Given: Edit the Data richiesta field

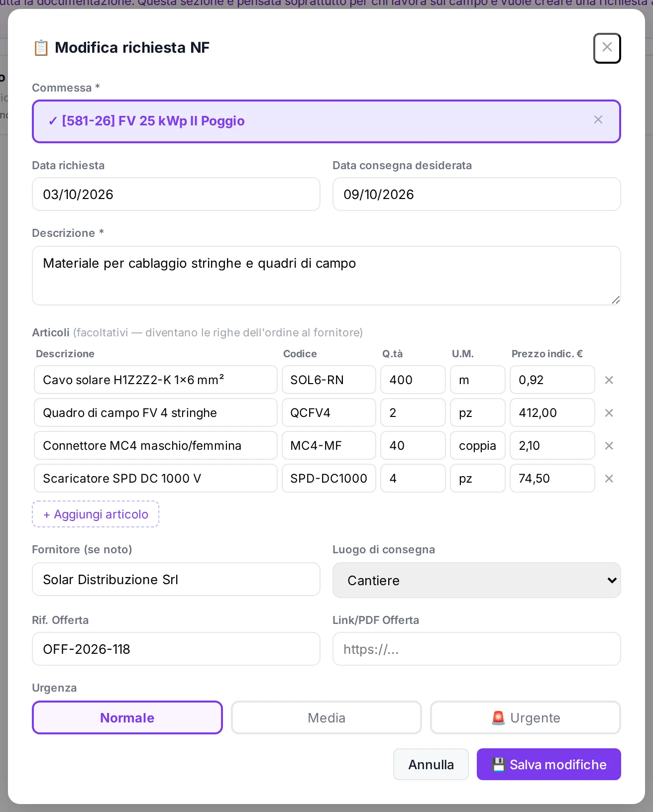Looking at the screenshot, I should (176, 194).
